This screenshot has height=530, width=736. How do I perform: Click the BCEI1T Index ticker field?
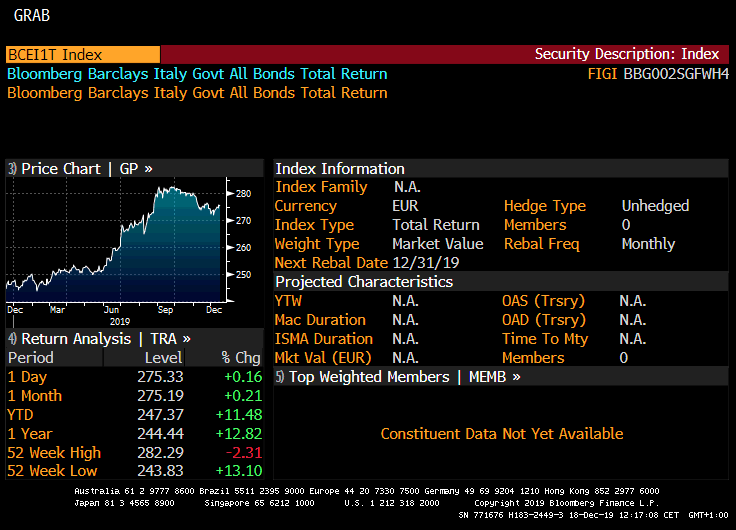[x=83, y=54]
